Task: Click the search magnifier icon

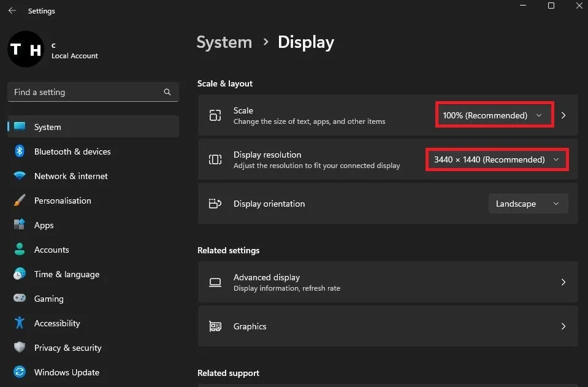Action: click(x=167, y=92)
